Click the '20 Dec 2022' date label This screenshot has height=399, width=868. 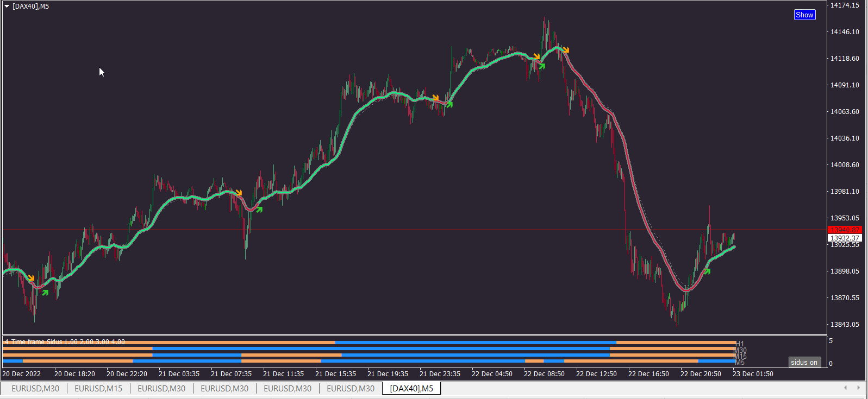tap(22, 374)
